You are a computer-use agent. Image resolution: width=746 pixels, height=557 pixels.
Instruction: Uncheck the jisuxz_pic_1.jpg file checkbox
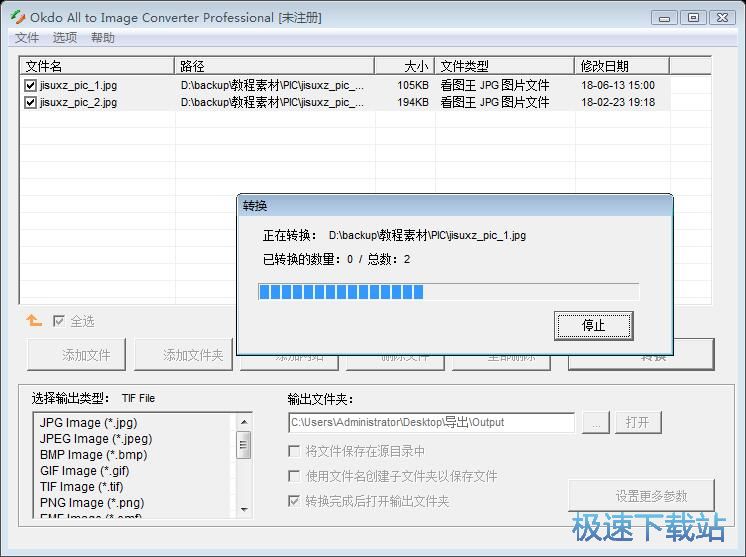30,85
